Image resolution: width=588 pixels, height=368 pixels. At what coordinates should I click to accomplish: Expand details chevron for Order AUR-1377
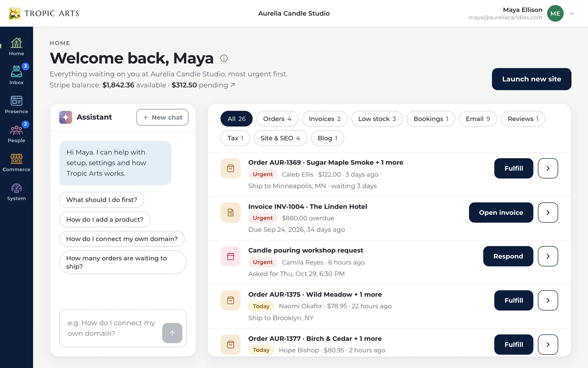tap(548, 344)
